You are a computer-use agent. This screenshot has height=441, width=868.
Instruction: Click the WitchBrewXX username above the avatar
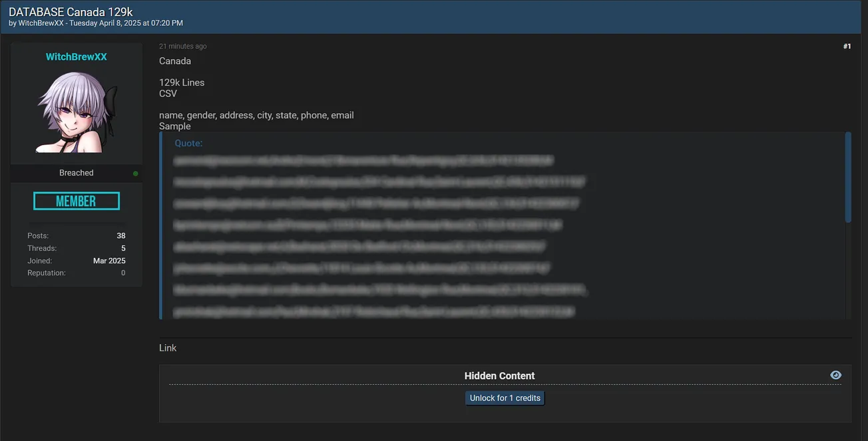point(76,57)
